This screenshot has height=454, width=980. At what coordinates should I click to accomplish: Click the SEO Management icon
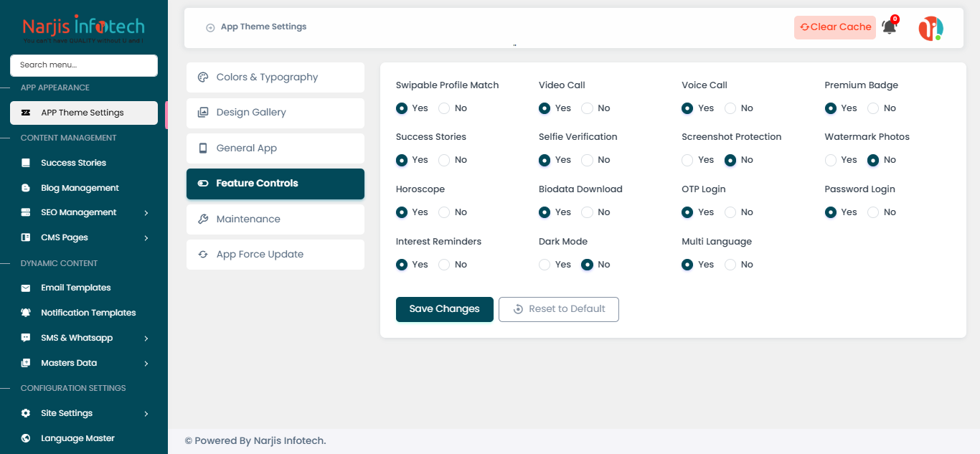[x=26, y=212]
